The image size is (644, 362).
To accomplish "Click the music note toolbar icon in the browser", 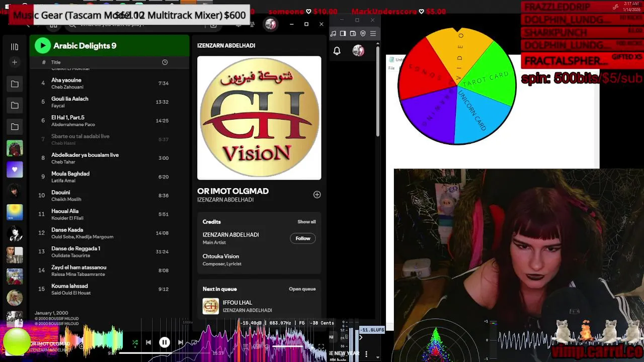I will pyautogui.click(x=333, y=34).
